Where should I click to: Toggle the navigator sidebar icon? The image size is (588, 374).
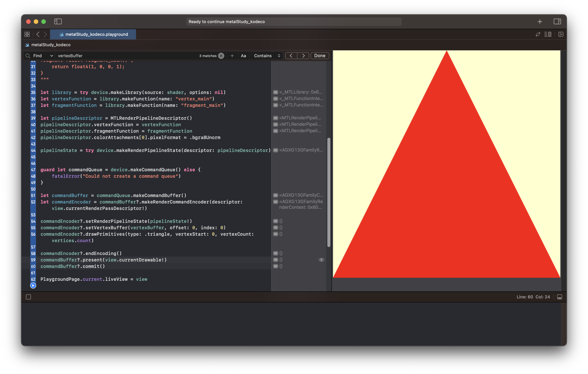[x=58, y=21]
